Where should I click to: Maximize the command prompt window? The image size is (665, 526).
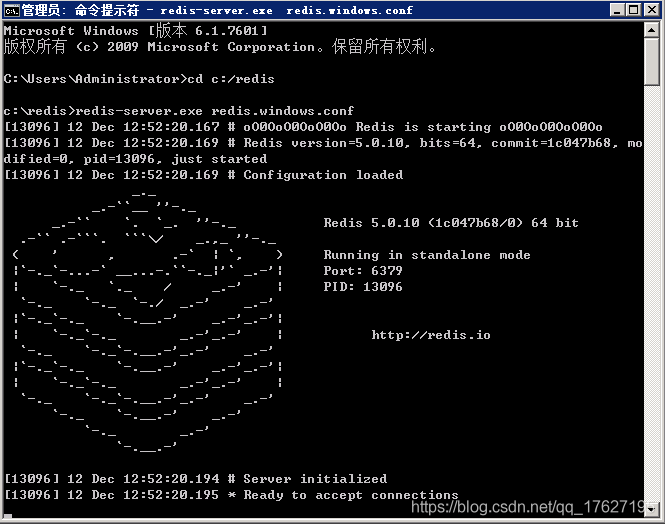pos(633,10)
